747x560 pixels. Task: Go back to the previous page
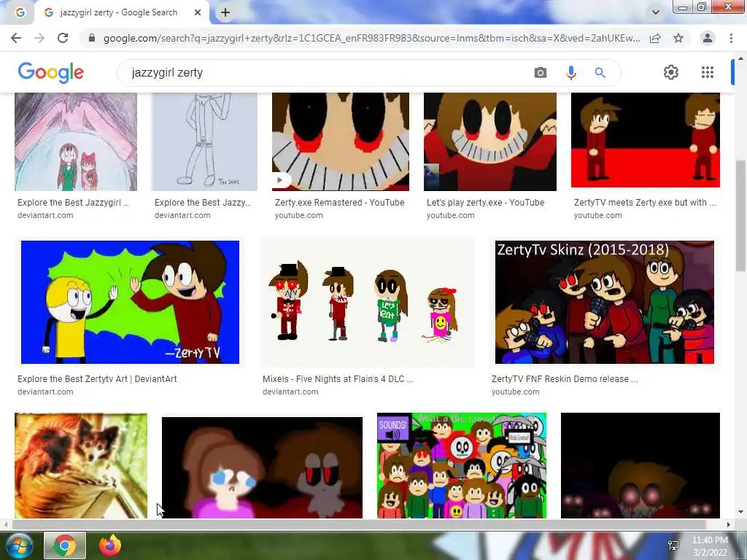click(x=16, y=38)
